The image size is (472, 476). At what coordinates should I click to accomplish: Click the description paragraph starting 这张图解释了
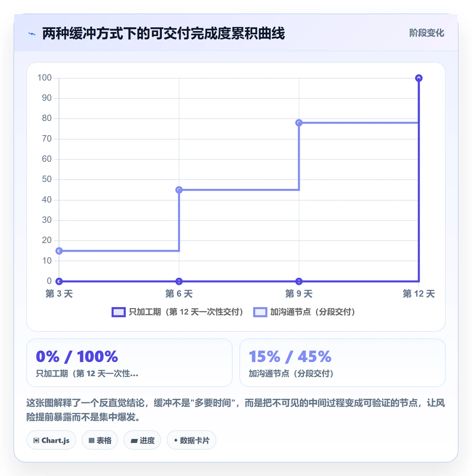pos(236,410)
